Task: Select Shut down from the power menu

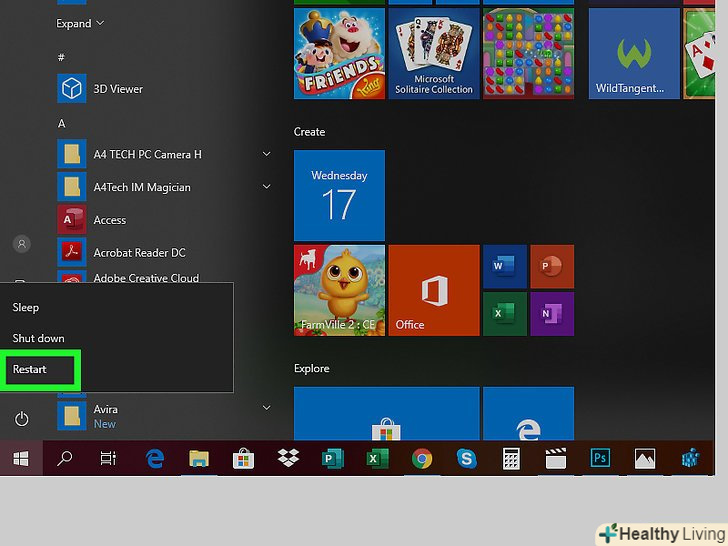Action: coord(38,339)
